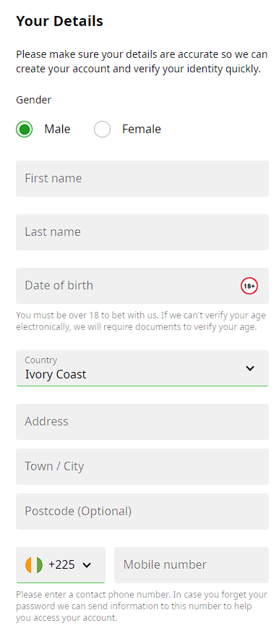279x644 pixels.
Task: Expand the Country list via its chevron arrow
Action: click(250, 368)
